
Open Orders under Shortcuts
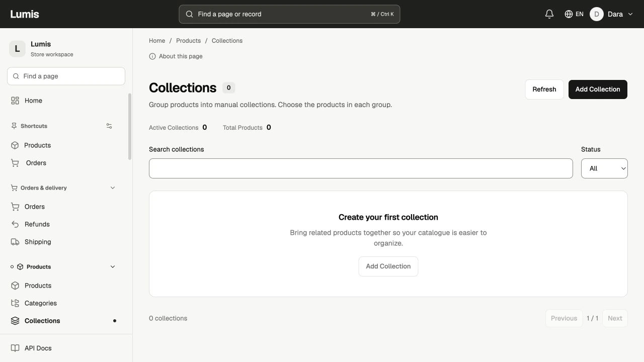click(x=66, y=163)
